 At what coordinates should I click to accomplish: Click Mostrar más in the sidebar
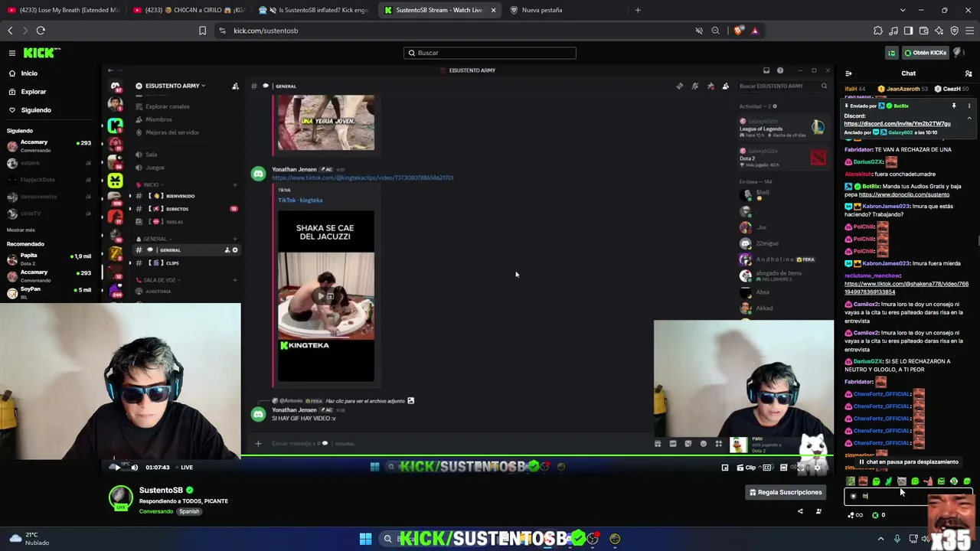coord(21,230)
